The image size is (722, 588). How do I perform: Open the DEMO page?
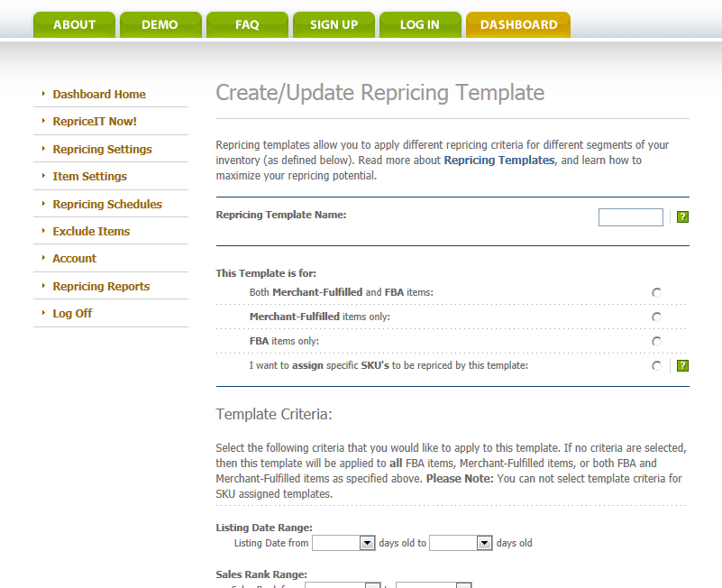point(160,24)
